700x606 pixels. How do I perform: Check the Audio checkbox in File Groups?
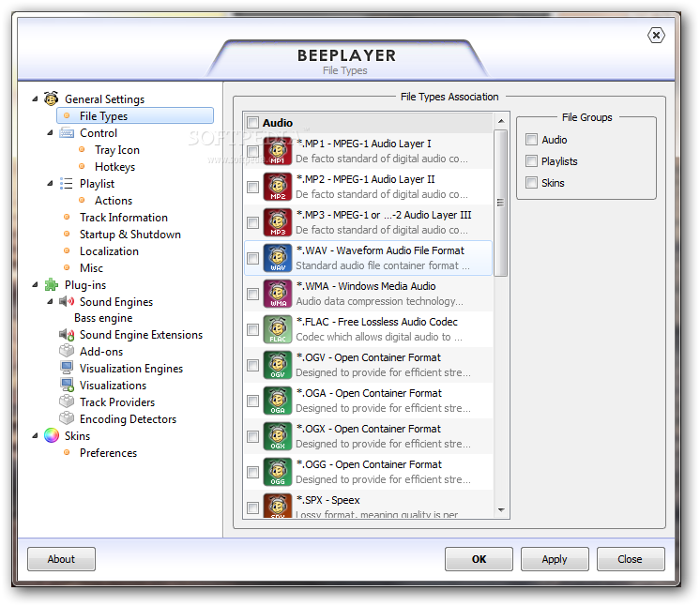click(531, 139)
